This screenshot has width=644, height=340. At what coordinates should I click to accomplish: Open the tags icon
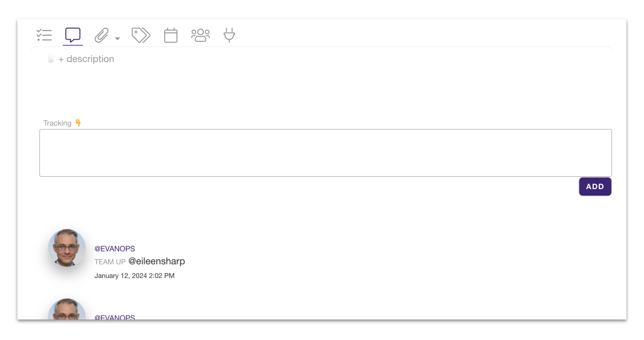141,35
